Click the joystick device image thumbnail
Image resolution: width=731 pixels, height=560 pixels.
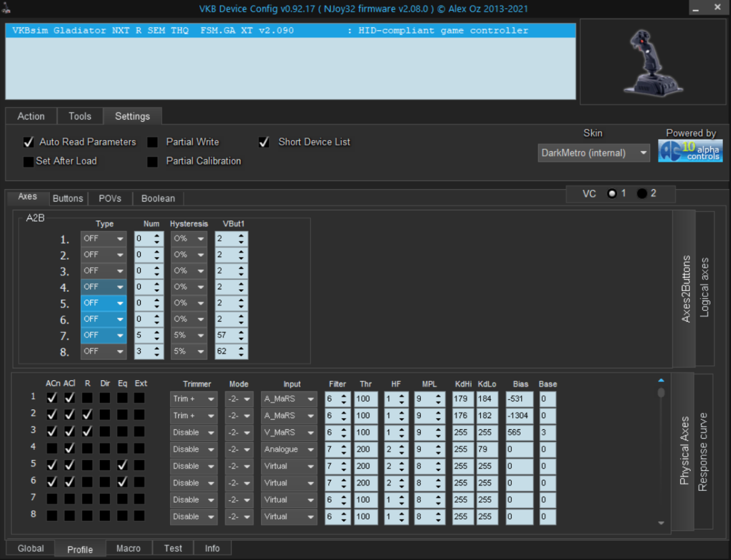coord(654,62)
